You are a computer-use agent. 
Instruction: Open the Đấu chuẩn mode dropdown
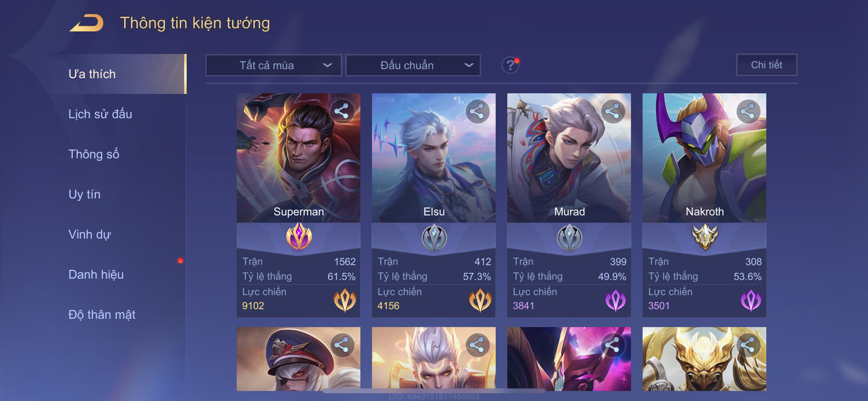pyautogui.click(x=413, y=65)
